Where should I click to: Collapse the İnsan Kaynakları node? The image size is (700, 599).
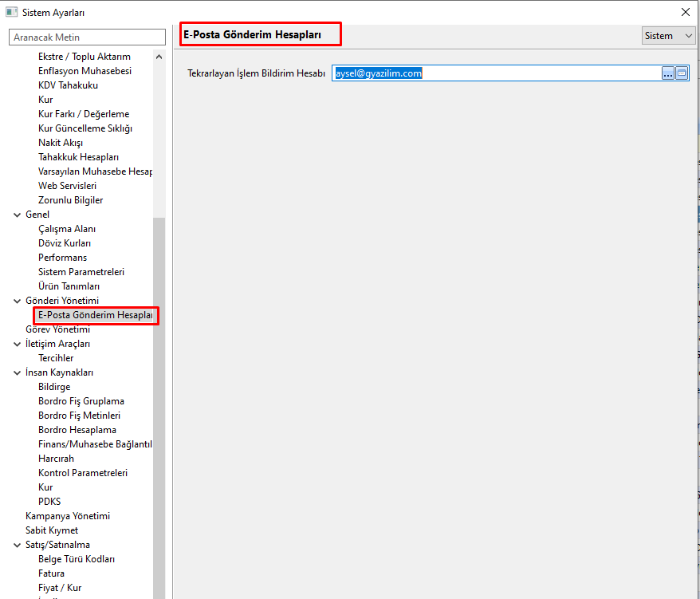pyautogui.click(x=18, y=372)
